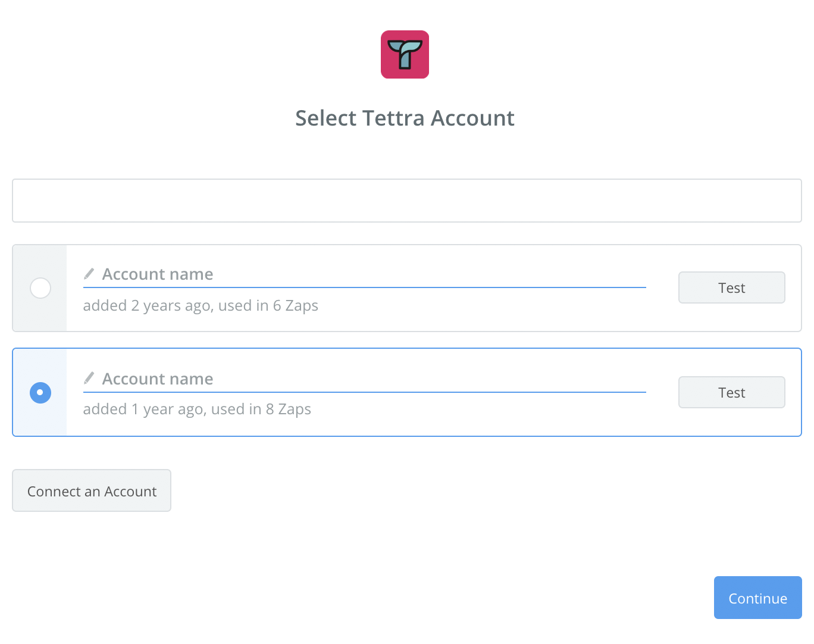Screen dimensions: 814x644
Task: Click gray radio column of first account
Action: point(40,315)
